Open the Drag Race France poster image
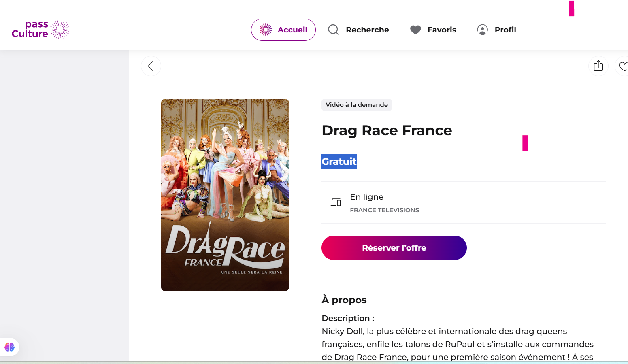Viewport: 628px width, 364px height. (225, 195)
